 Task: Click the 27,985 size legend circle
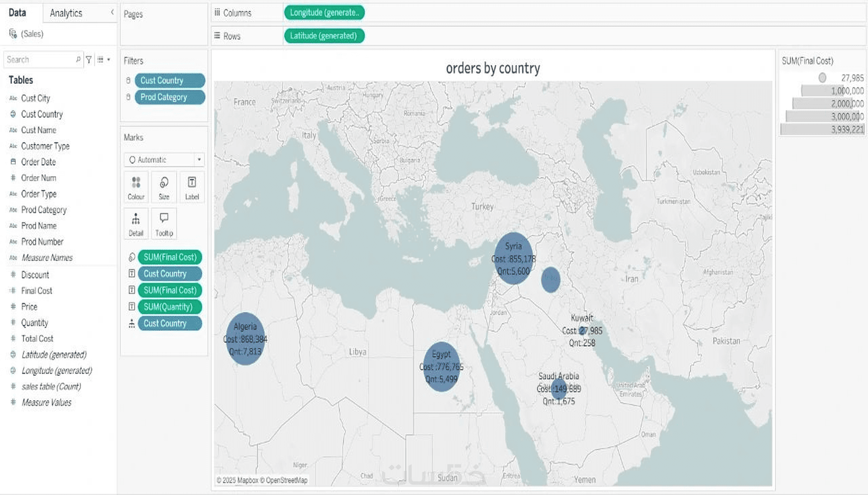tap(822, 78)
